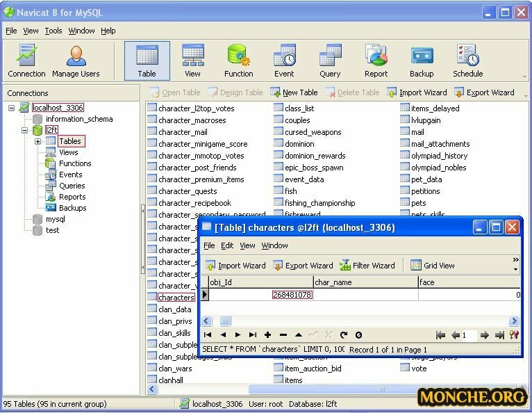This screenshot has width=532, height=413.
Task: Click the Schedule toolbar icon
Action: point(467,60)
